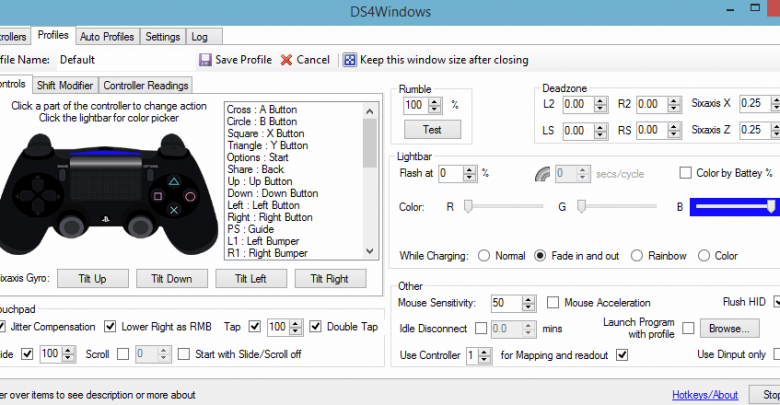Click the green G color slider
The image size is (780, 405).
point(616,206)
